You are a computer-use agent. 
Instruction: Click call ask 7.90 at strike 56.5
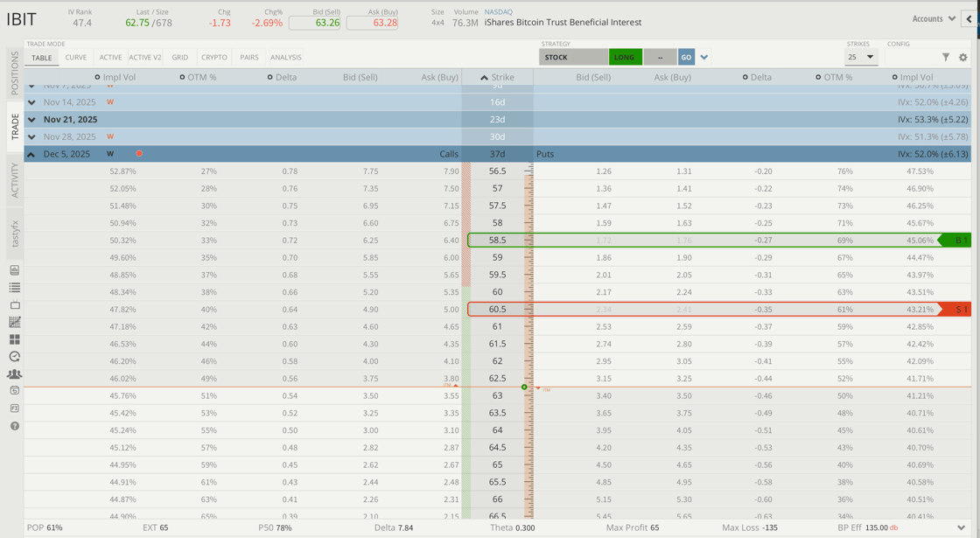(451, 171)
